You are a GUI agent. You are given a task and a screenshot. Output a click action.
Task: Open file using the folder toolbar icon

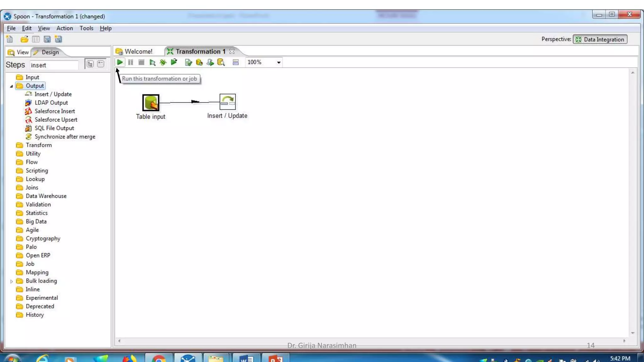pos(24,39)
